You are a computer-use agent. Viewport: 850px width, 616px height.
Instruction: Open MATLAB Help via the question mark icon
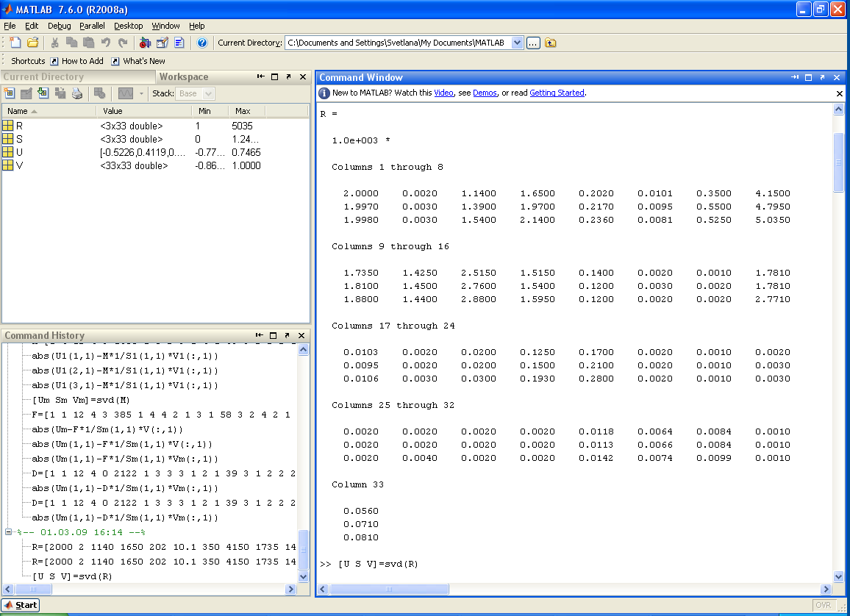pyautogui.click(x=202, y=43)
